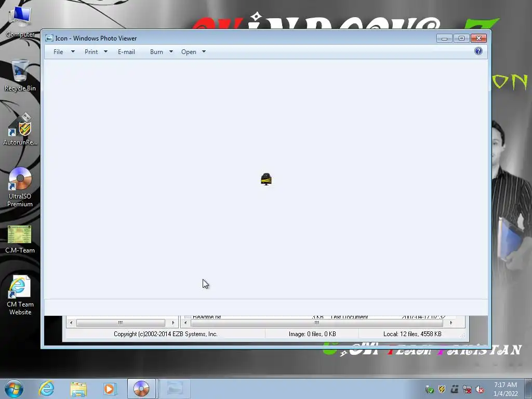Close the Windows Photo Viewer window
532x399 pixels.
point(478,38)
